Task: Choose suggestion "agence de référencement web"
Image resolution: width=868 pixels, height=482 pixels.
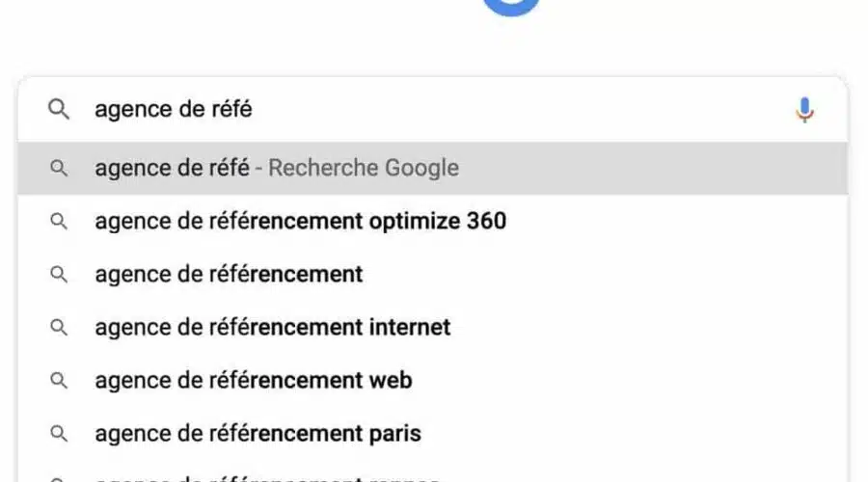Action: 253,381
